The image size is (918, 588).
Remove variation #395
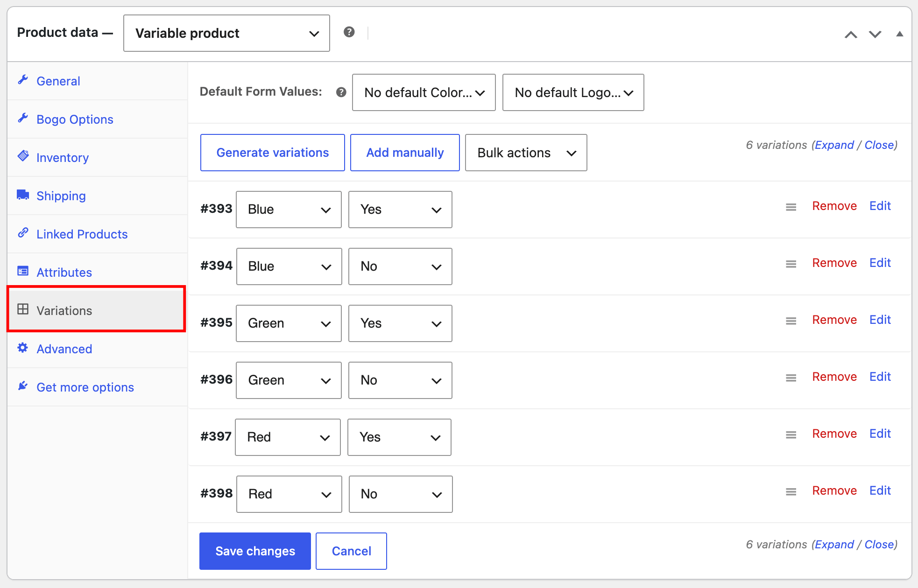834,320
